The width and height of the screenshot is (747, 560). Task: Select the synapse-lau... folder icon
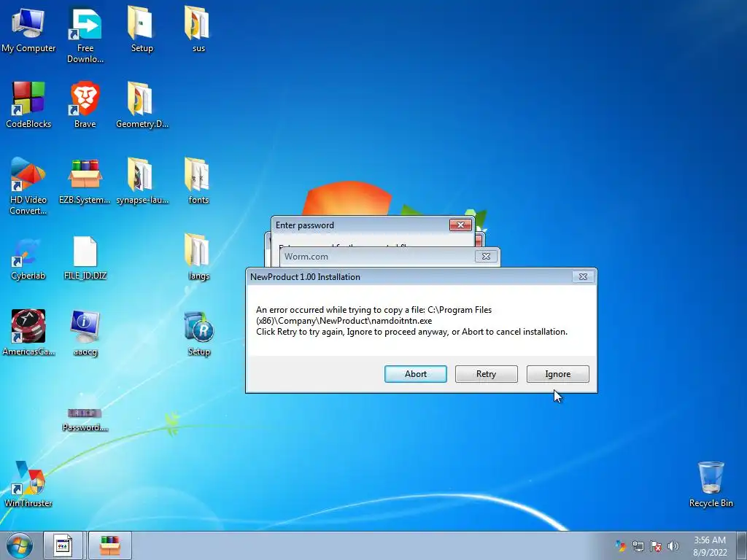click(142, 181)
